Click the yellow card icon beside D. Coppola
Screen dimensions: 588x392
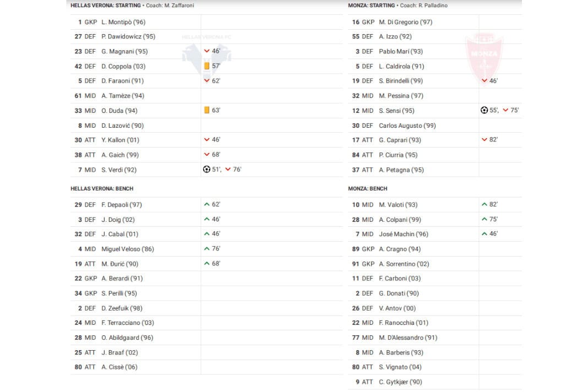[x=206, y=66]
